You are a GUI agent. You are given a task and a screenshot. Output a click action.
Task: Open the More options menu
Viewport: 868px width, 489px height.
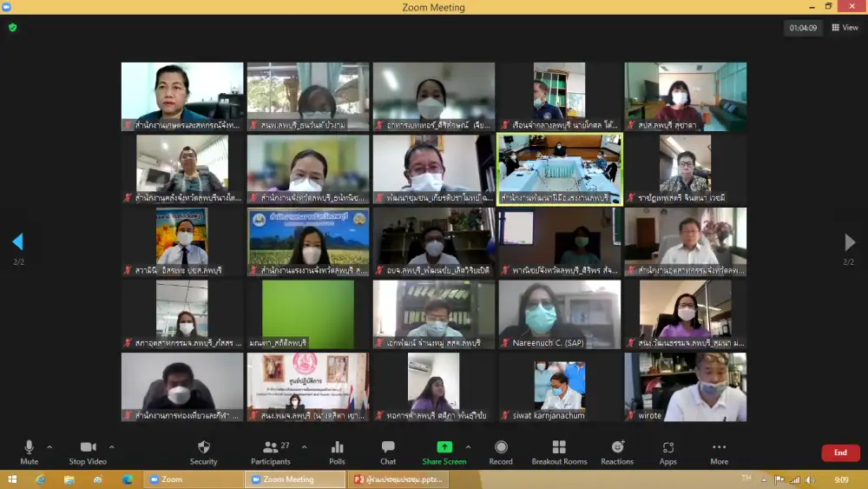(719, 452)
